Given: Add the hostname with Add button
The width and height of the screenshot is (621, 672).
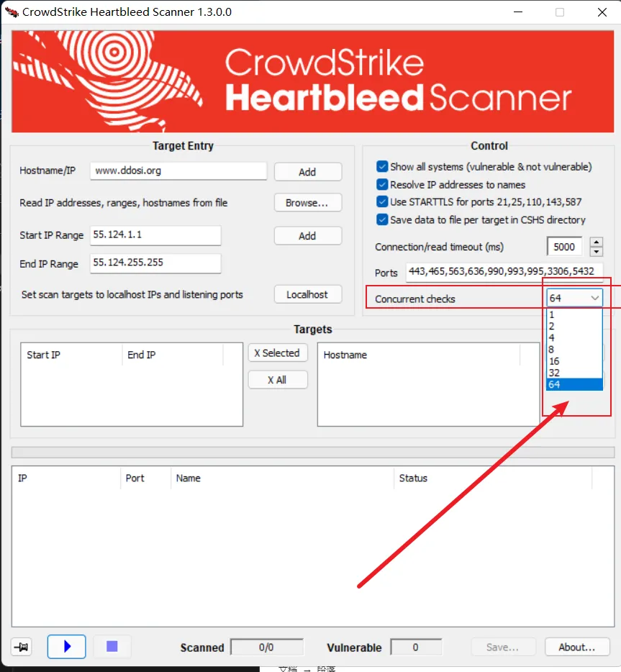Looking at the screenshot, I should point(308,172).
